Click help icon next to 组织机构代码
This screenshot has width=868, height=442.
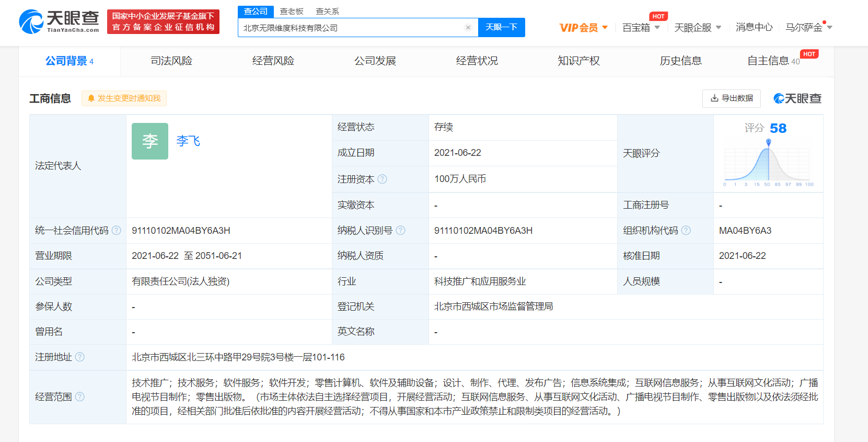686,230
